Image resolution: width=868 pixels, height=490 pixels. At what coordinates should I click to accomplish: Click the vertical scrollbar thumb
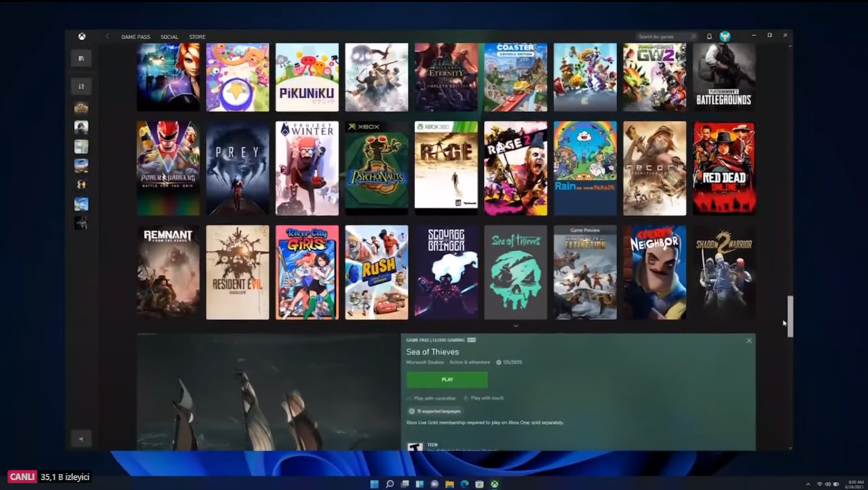(789, 316)
